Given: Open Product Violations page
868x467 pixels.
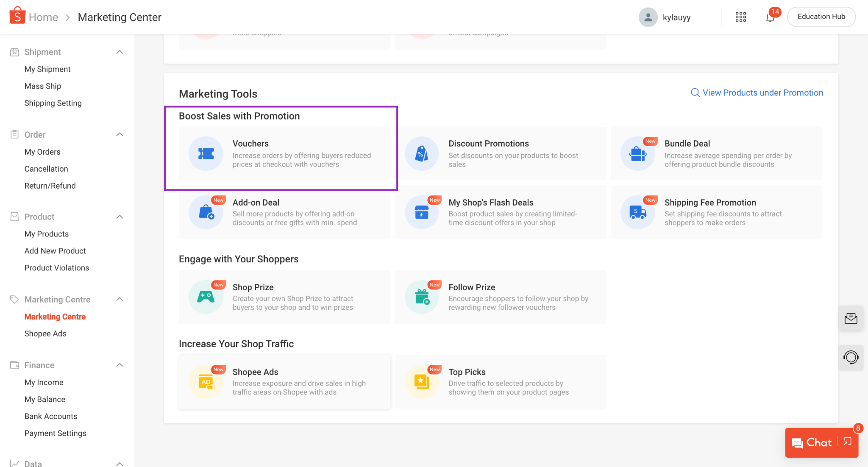Looking at the screenshot, I should (x=57, y=268).
